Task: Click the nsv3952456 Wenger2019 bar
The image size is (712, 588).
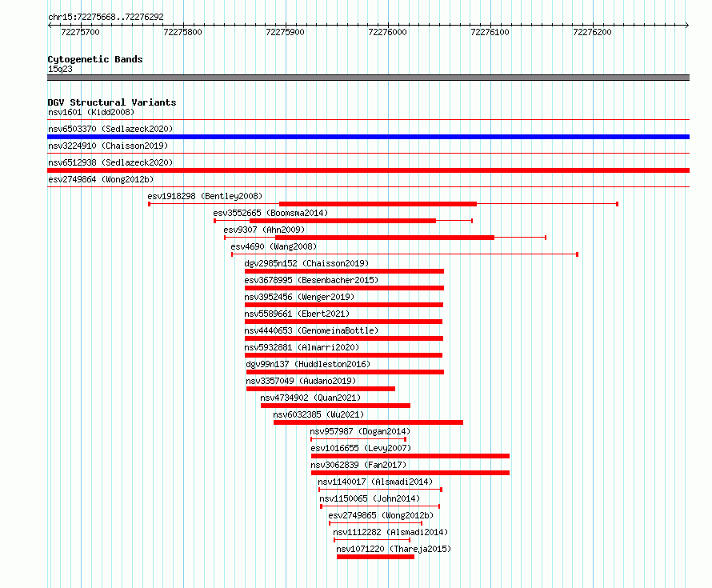Action: (344, 305)
